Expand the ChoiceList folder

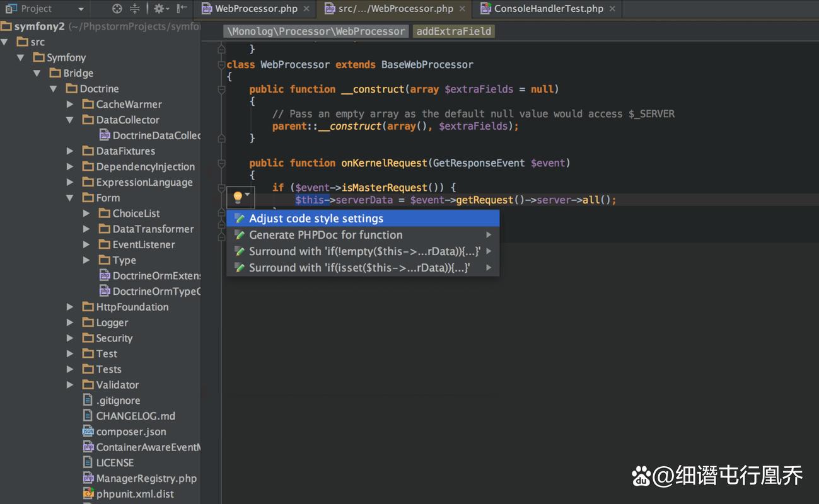tap(86, 213)
